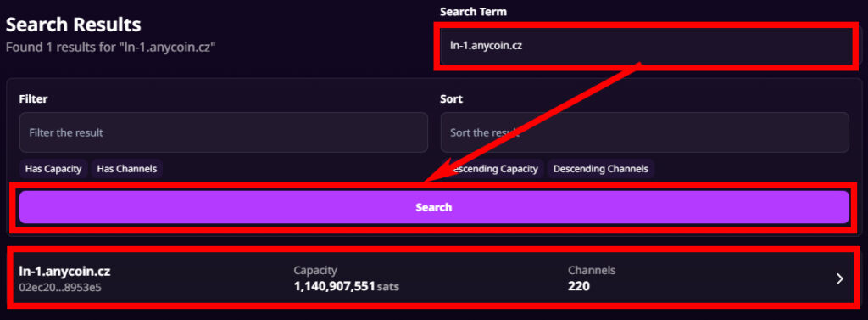Click the purple Search button
The image size is (868, 320).
coord(434,207)
